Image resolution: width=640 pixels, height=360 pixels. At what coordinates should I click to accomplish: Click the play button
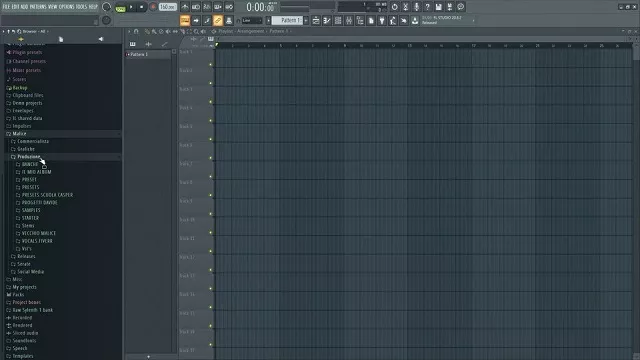[131, 7]
